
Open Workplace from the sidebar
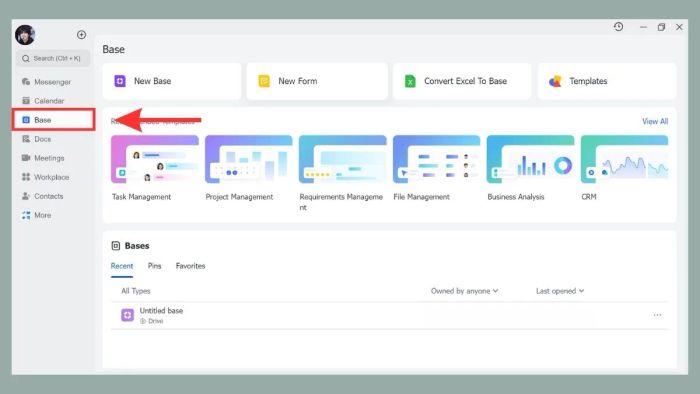coord(46,177)
